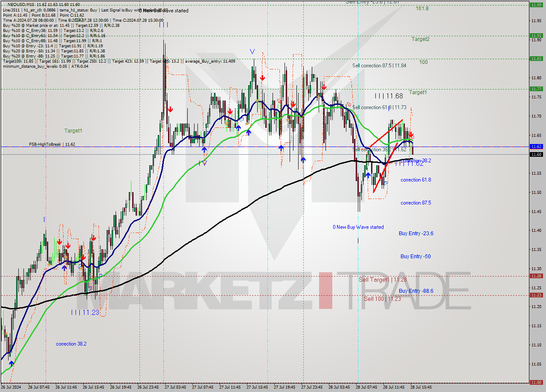546x392 pixels.
Task: Click the blue 'correction 61.8' label
Action: tap(415, 180)
